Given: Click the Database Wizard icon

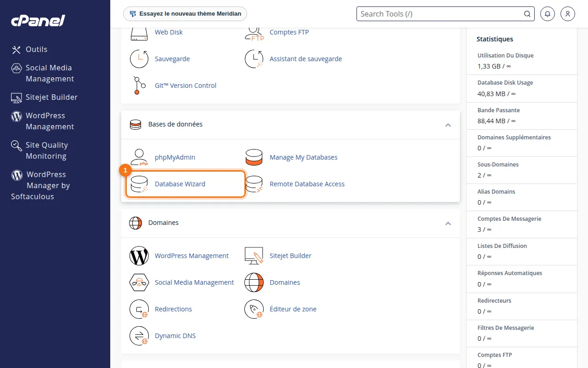Looking at the screenshot, I should [x=139, y=184].
